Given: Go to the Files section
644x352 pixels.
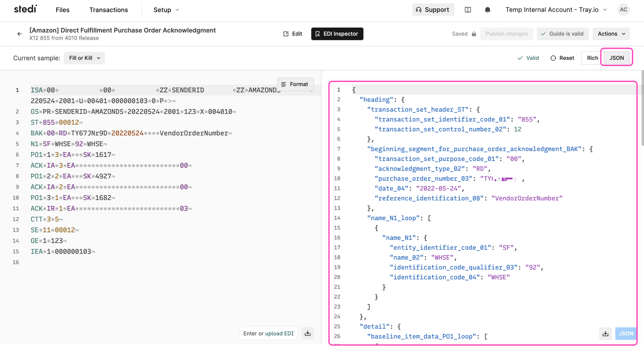Looking at the screenshot, I should pos(62,10).
